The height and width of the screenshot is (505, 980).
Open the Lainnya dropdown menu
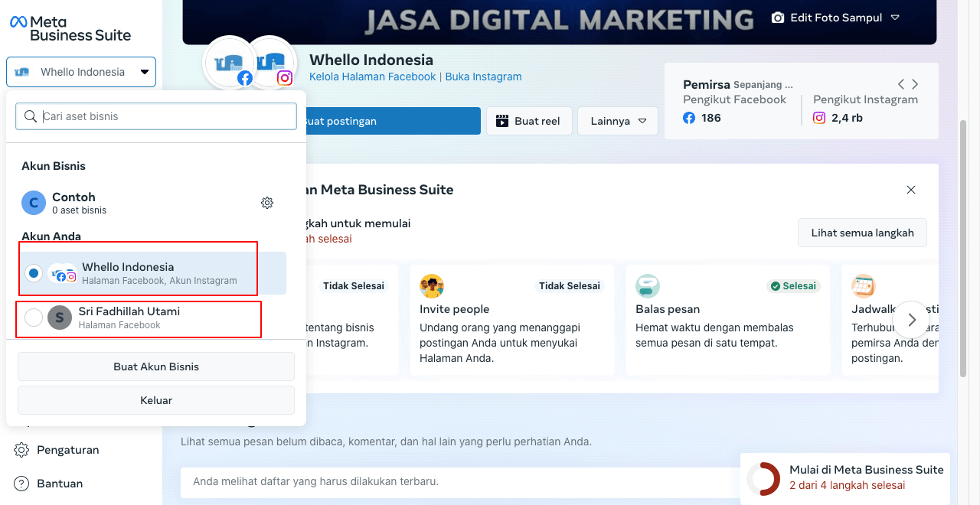[618, 121]
